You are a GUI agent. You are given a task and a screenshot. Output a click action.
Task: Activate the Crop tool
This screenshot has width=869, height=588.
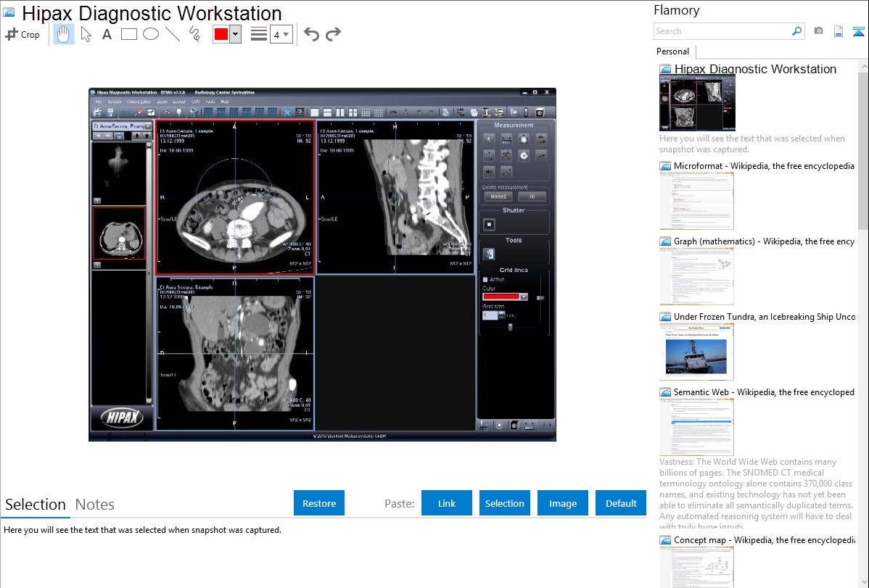(22, 34)
